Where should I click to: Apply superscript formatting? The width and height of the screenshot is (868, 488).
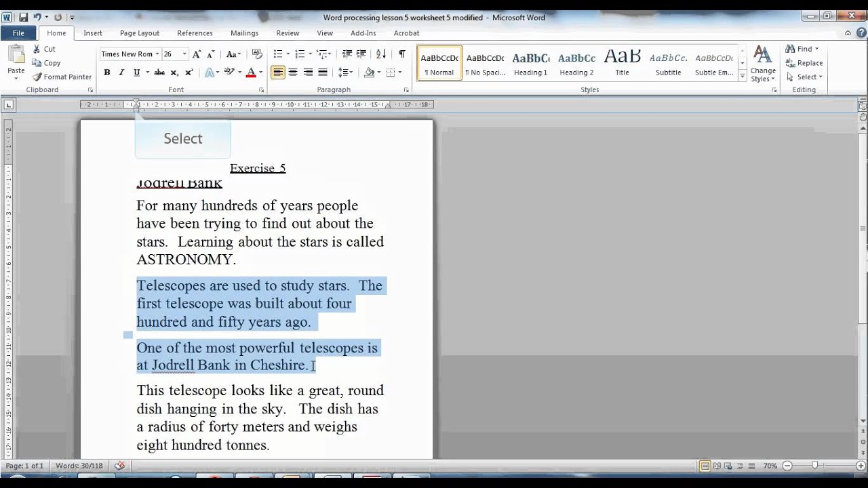point(189,73)
